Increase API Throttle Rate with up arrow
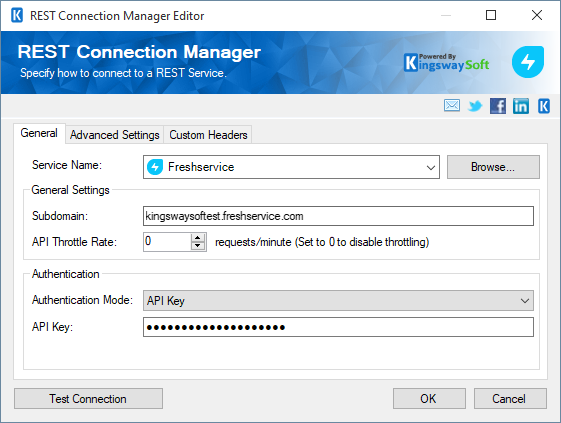The width and height of the screenshot is (561, 423). click(198, 238)
